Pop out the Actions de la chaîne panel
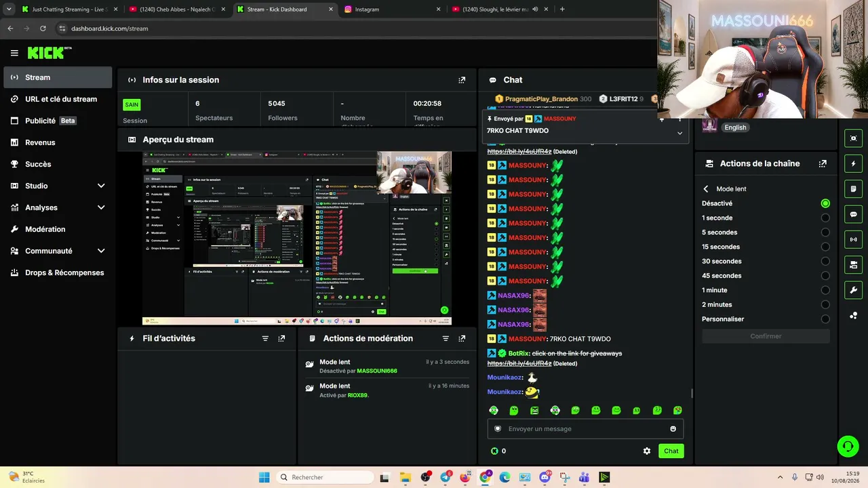 [823, 163]
